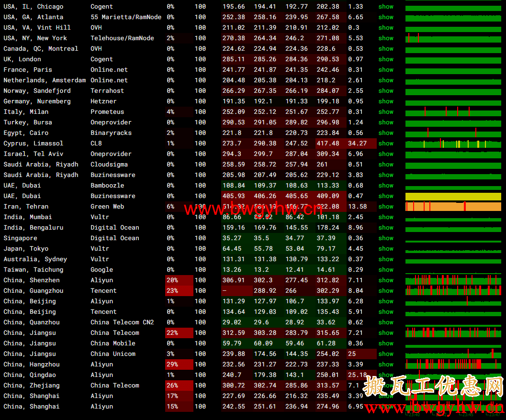Image resolution: width=506 pixels, height=420 pixels.
Task: Click 'Netherlands, Amsterdam' location text
Action: 45,80
